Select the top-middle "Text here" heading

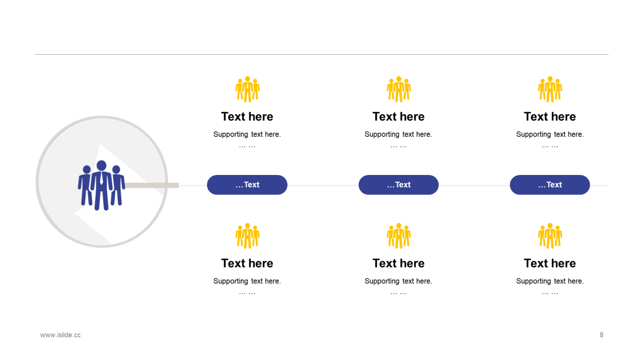coord(398,117)
